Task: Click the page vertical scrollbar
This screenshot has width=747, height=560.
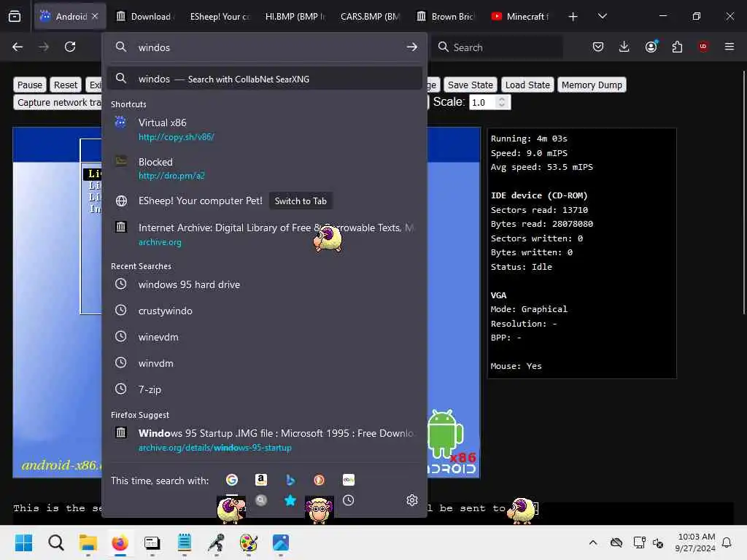Action: [743, 192]
